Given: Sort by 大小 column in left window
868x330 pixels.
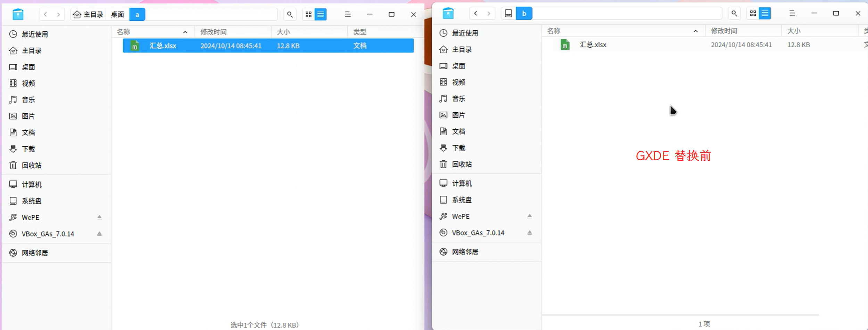Looking at the screenshot, I should pyautogui.click(x=309, y=32).
